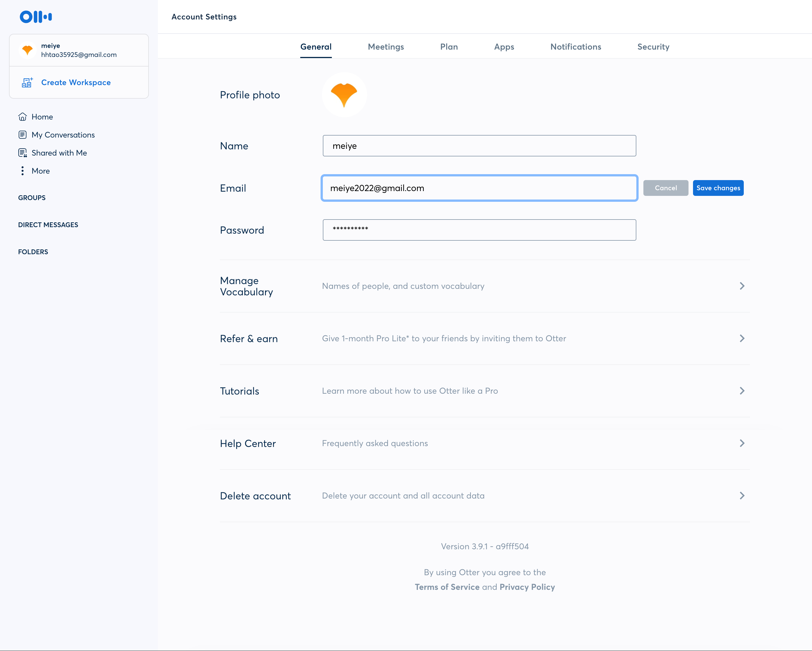Viewport: 812px width, 651px height.
Task: Click the Name input field
Action: tap(479, 146)
